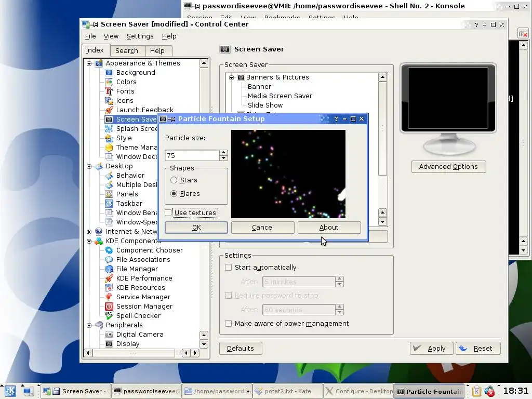
Task: Click the Reset button
Action: pos(478,349)
